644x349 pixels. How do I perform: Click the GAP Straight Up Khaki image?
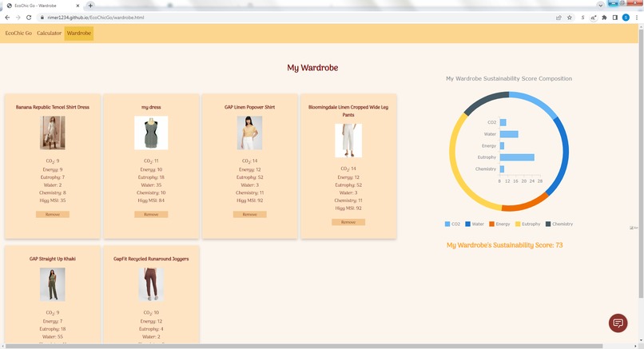click(53, 284)
